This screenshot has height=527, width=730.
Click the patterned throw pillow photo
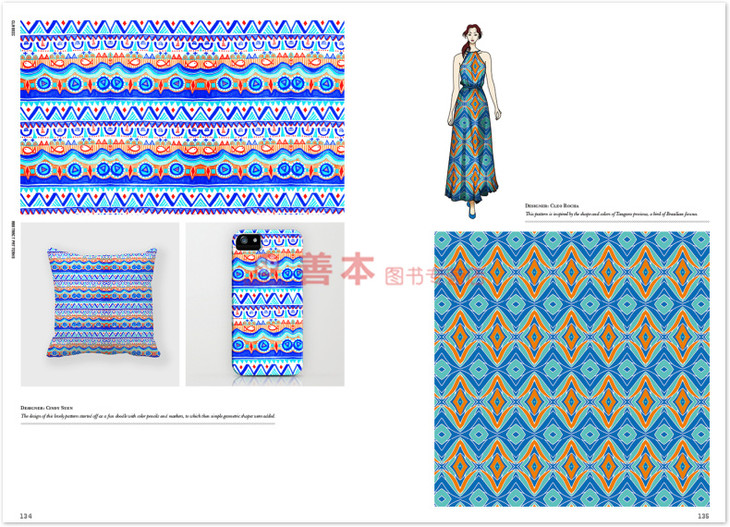pyautogui.click(x=100, y=303)
